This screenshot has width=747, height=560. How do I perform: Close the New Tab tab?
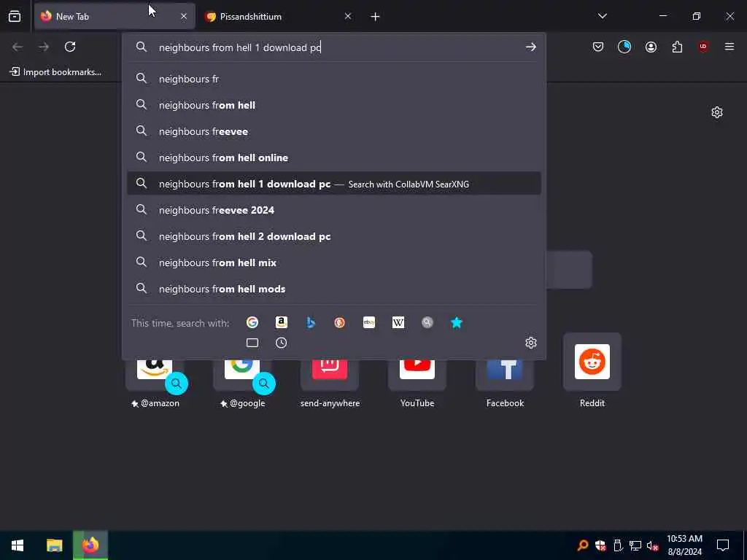click(x=184, y=16)
